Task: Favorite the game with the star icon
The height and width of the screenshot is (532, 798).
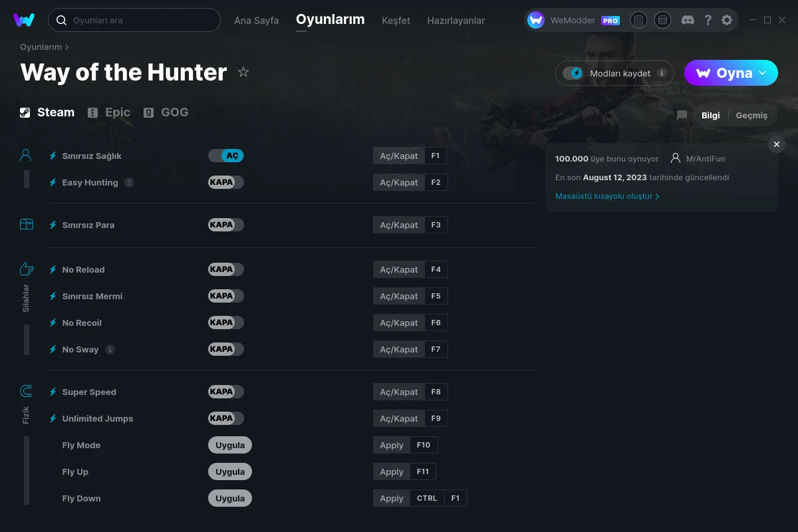Action: pos(243,72)
